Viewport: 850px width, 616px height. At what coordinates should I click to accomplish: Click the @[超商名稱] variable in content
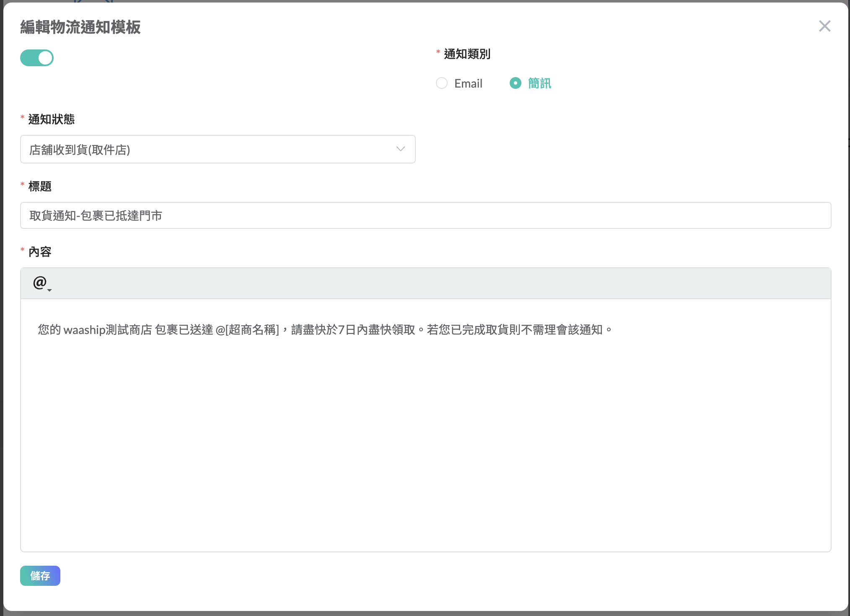(247, 330)
